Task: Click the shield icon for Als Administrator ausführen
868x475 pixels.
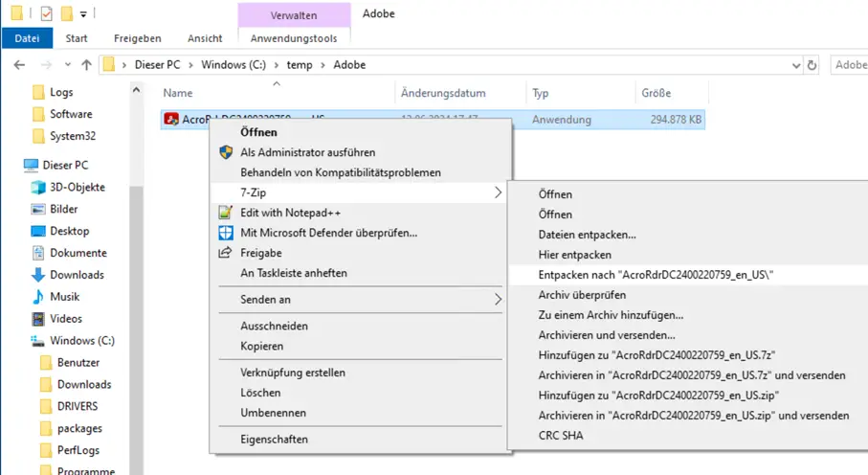Action: (226, 152)
